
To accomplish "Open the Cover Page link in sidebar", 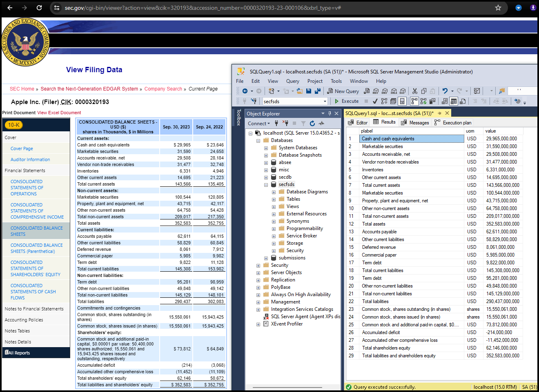I will click(22, 148).
